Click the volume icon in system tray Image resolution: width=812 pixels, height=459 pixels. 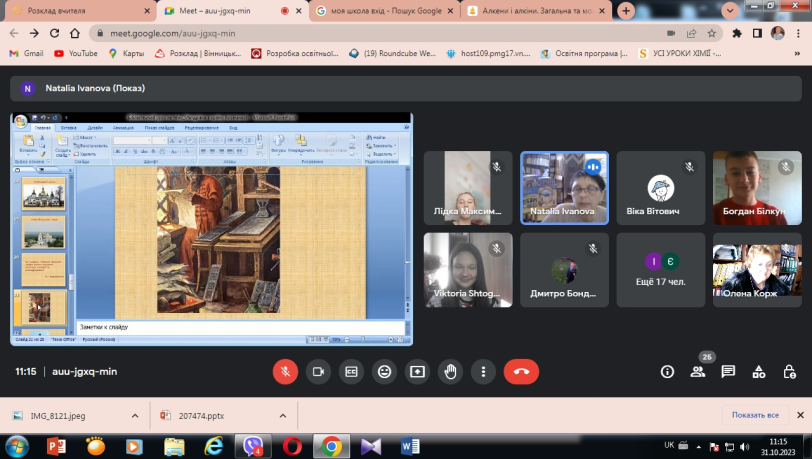pos(745,447)
